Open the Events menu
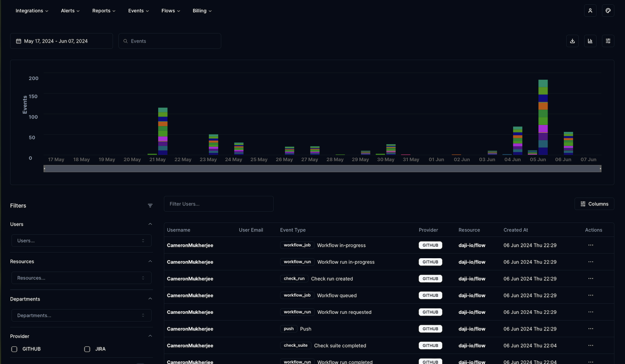This screenshot has height=364, width=625. (138, 11)
